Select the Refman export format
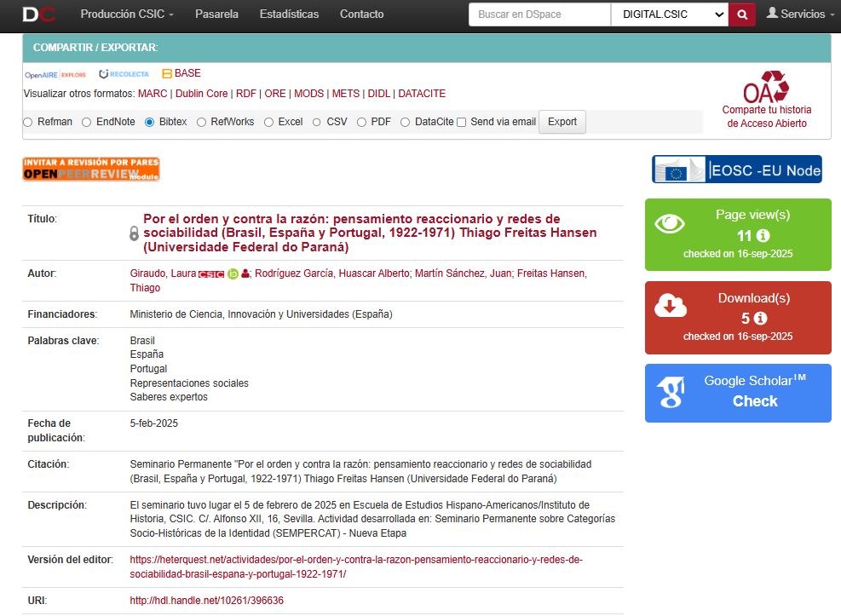This screenshot has width=841, height=616. [x=28, y=122]
